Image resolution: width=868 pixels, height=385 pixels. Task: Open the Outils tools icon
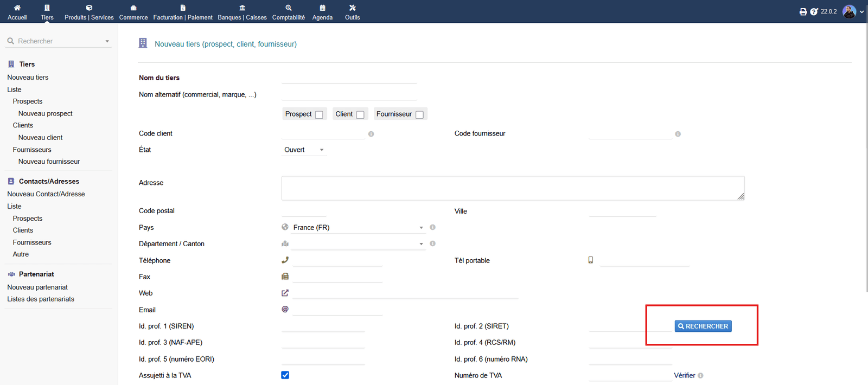point(352,8)
